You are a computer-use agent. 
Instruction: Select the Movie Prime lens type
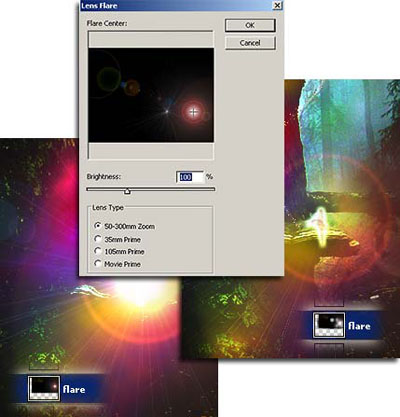click(98, 264)
